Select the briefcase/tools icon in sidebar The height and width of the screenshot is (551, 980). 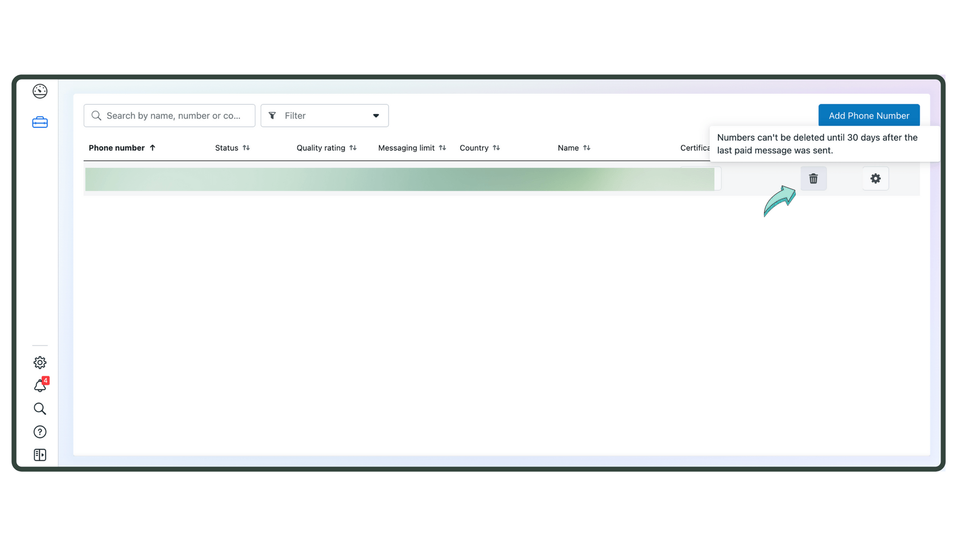pyautogui.click(x=39, y=122)
